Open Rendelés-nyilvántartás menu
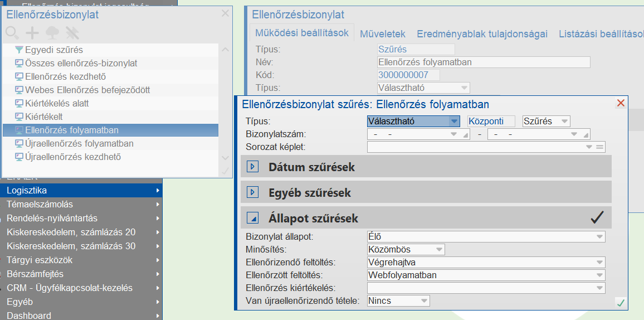This screenshot has width=644, height=320. point(81,218)
